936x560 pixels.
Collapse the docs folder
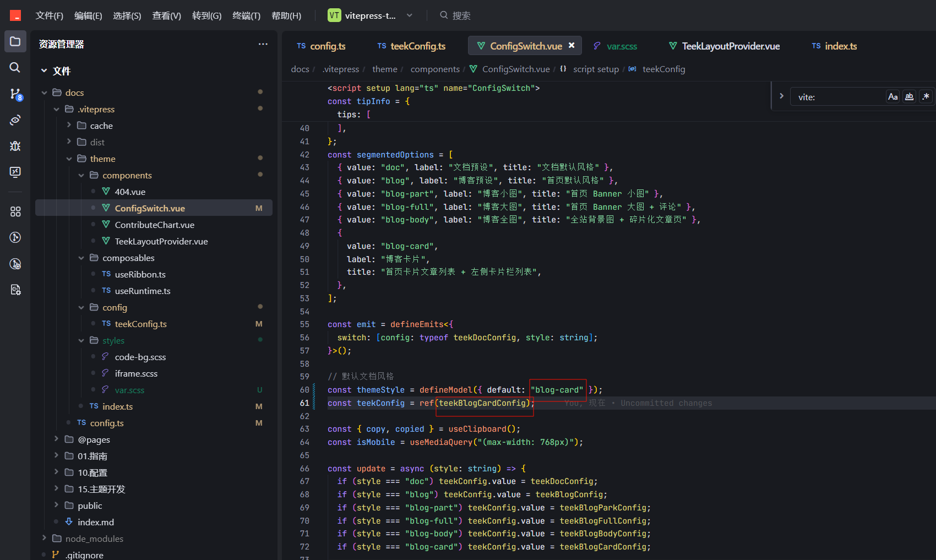[44, 93]
